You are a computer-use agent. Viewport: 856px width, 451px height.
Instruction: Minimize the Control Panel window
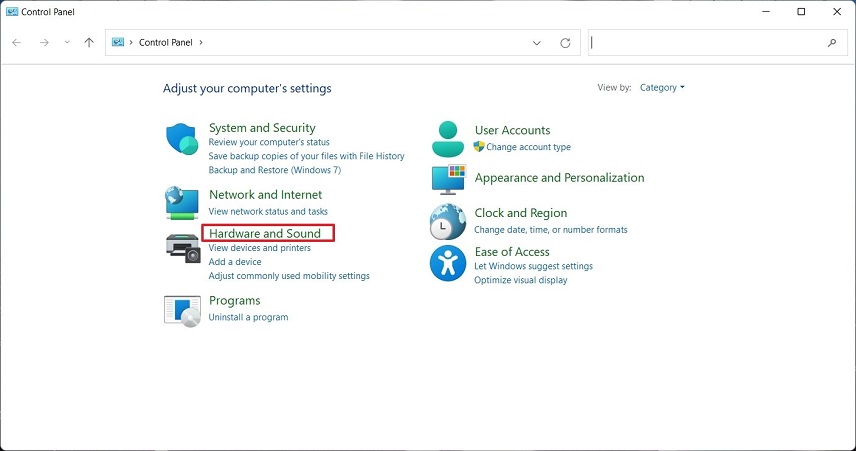(766, 11)
